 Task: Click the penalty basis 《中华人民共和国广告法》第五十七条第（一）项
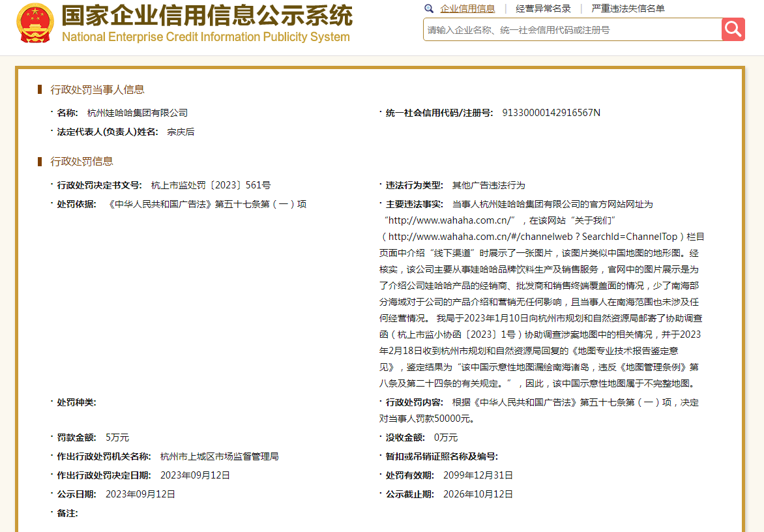click(206, 204)
